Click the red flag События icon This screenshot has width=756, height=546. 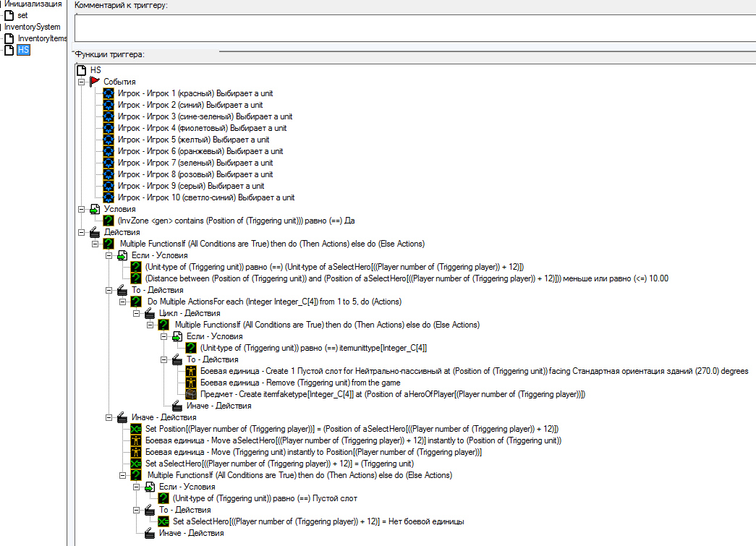(95, 82)
